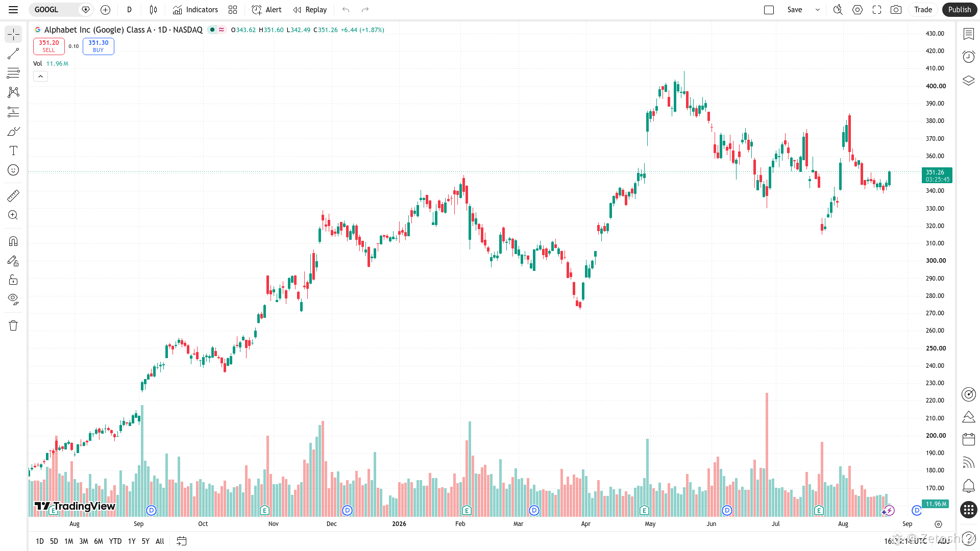This screenshot has width=980, height=551.
Task: Select the brush drawing tool
Action: (x=13, y=131)
